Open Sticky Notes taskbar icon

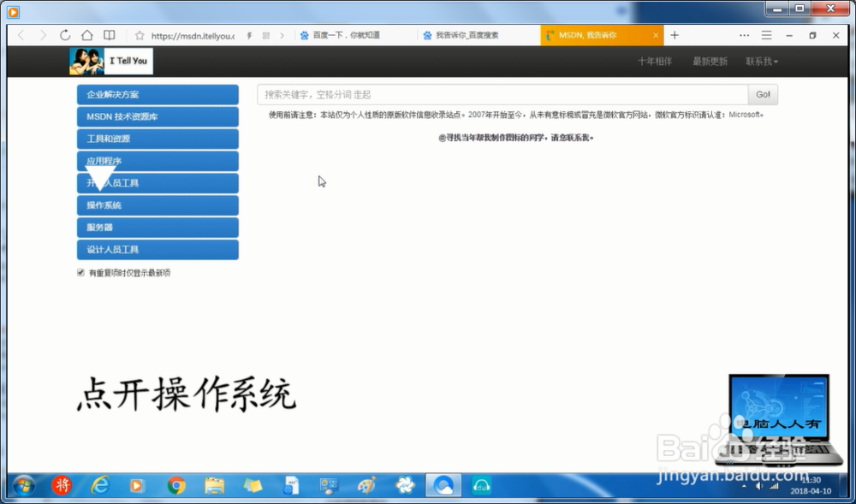coord(253,485)
